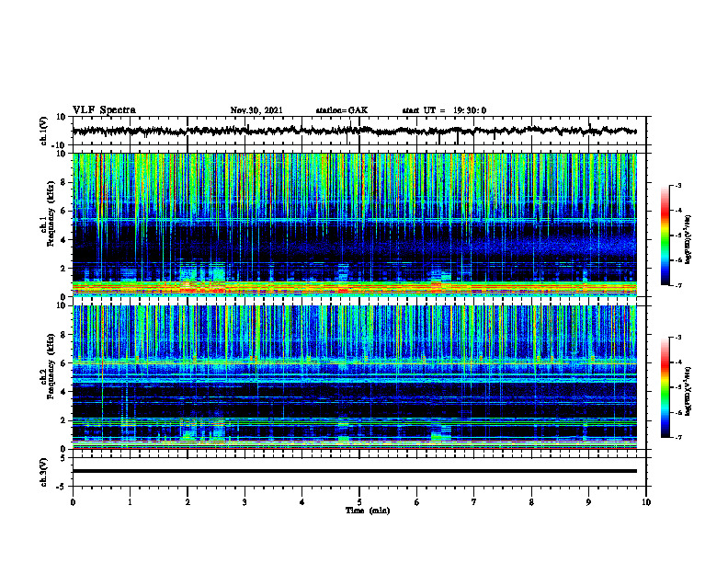
Task: Click the log(PSD) label beside ch.1 color bar
Action: pyautogui.click(x=688, y=239)
